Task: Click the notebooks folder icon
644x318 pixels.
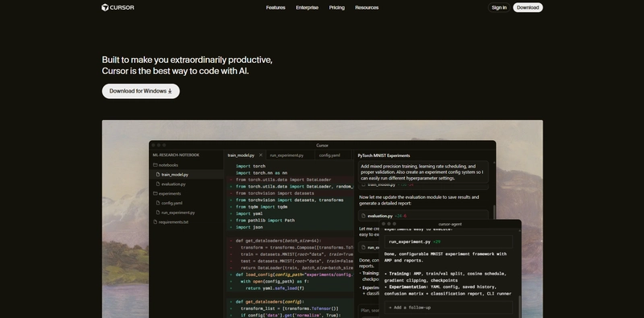Action: click(x=155, y=165)
